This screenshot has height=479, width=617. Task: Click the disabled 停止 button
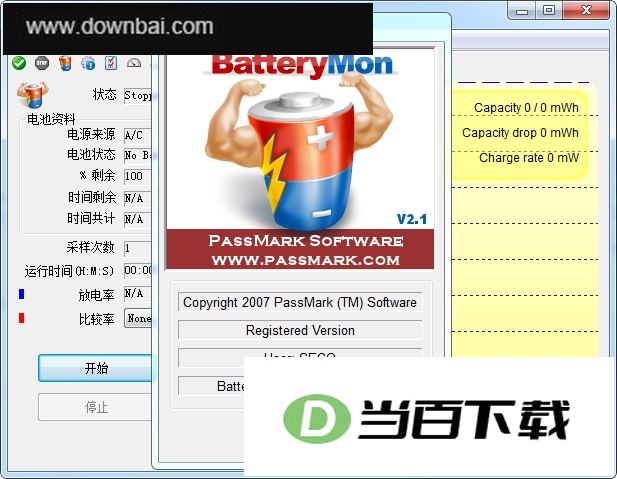pos(95,407)
